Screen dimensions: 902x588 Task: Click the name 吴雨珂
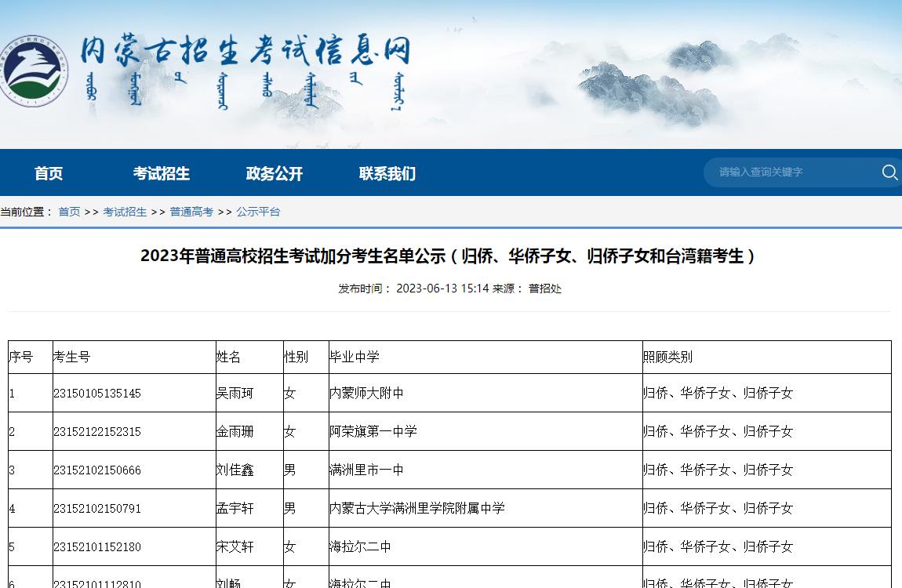tap(235, 393)
